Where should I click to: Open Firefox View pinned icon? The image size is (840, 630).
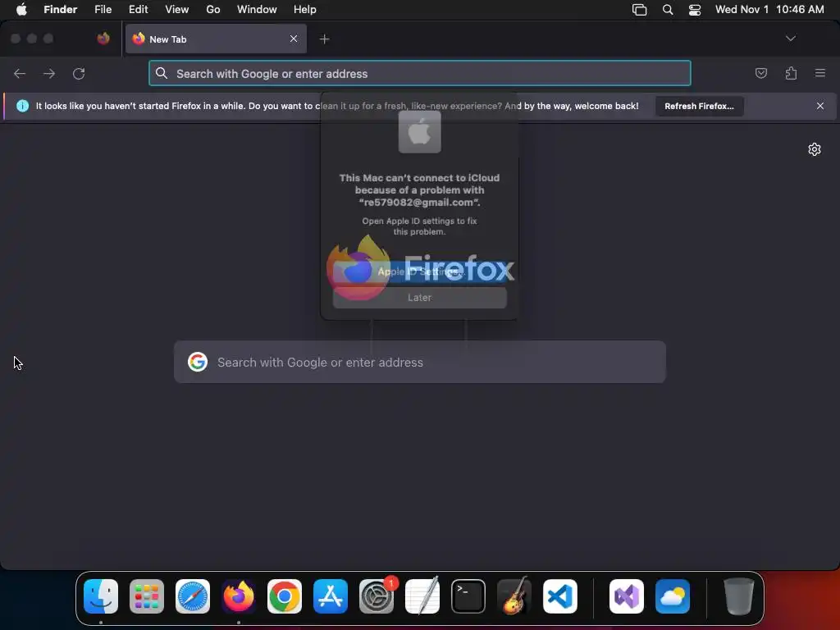pyautogui.click(x=103, y=39)
